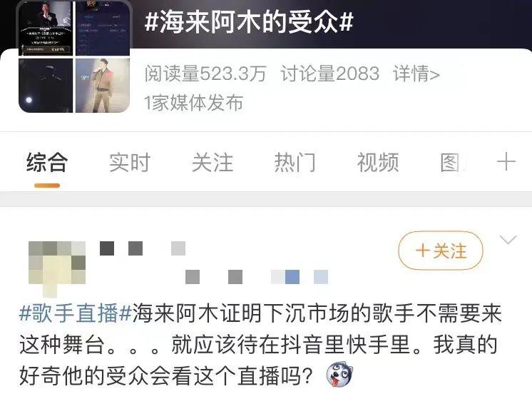
Task: Tap the +关注 follow button
Action: (x=441, y=251)
